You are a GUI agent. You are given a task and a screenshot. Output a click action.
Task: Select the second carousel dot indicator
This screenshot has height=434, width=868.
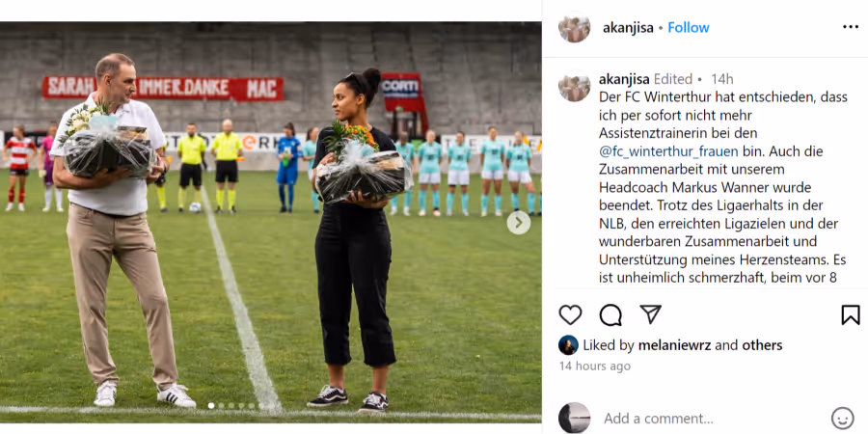(x=221, y=406)
